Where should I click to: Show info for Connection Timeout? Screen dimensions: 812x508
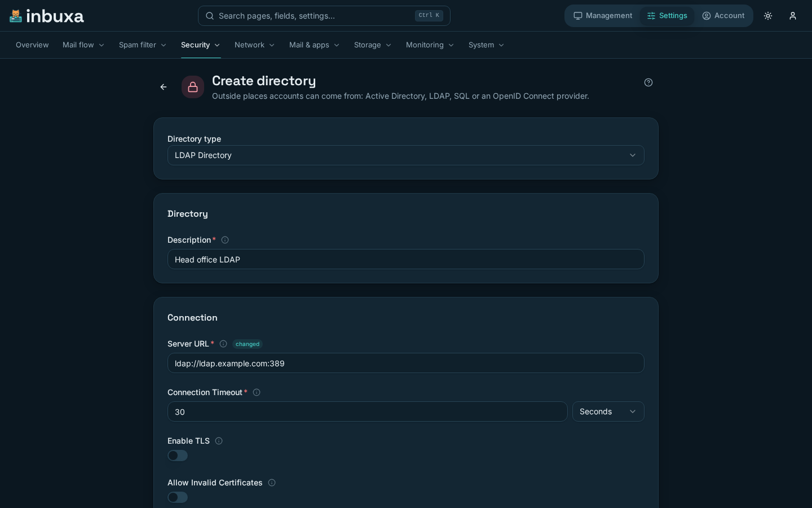coord(257,392)
